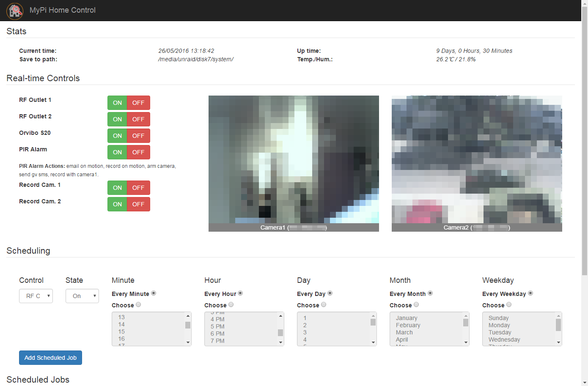Click Hour list scroll down arrow
The width and height of the screenshot is (588, 386).
pyautogui.click(x=280, y=342)
